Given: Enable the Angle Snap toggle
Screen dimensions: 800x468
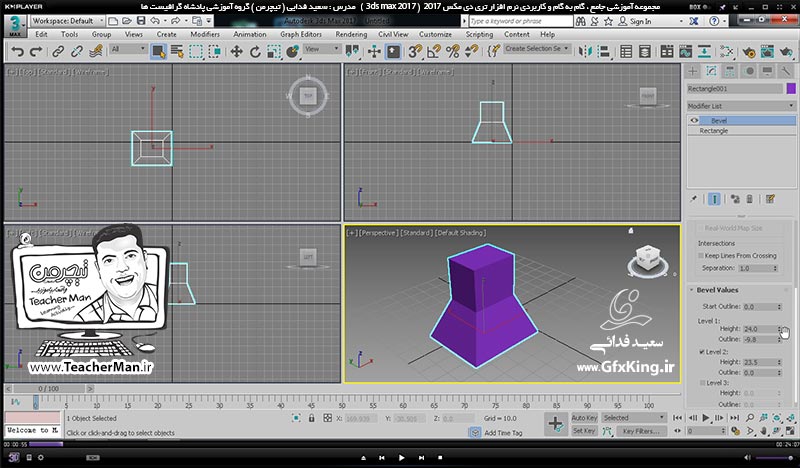Looking at the screenshot, I should [x=434, y=52].
